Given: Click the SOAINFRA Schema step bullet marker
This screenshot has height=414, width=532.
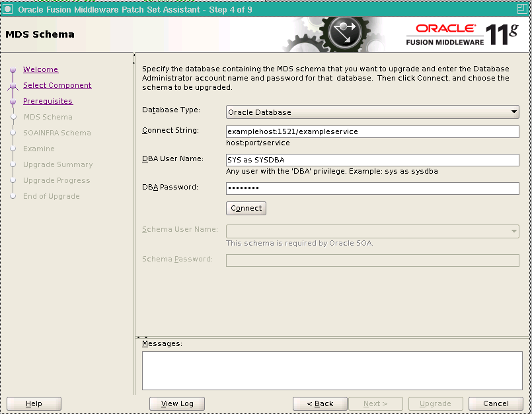Looking at the screenshot, I should point(13,133).
